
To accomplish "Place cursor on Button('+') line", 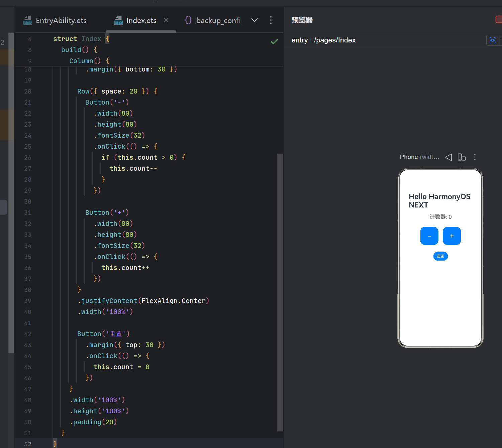I will coord(107,212).
